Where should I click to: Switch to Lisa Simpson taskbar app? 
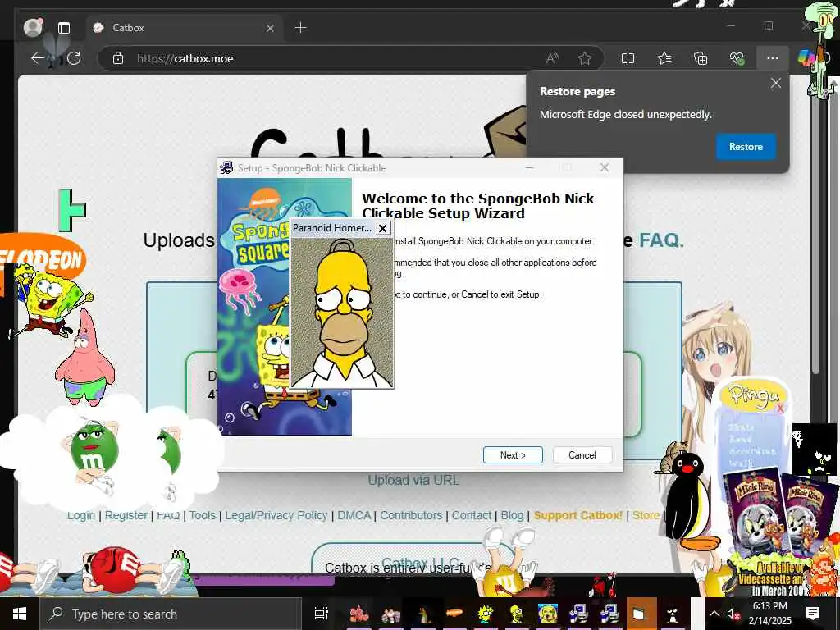[486, 614]
